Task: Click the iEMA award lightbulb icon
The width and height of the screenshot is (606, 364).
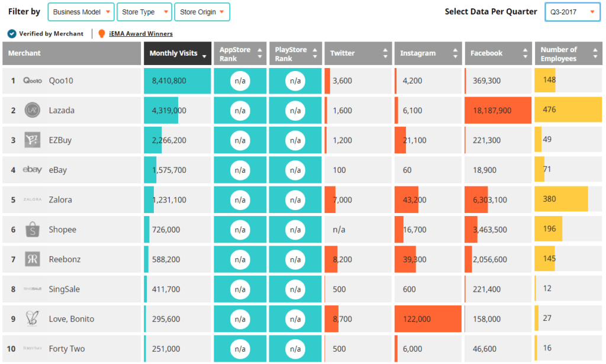Action: tap(102, 34)
